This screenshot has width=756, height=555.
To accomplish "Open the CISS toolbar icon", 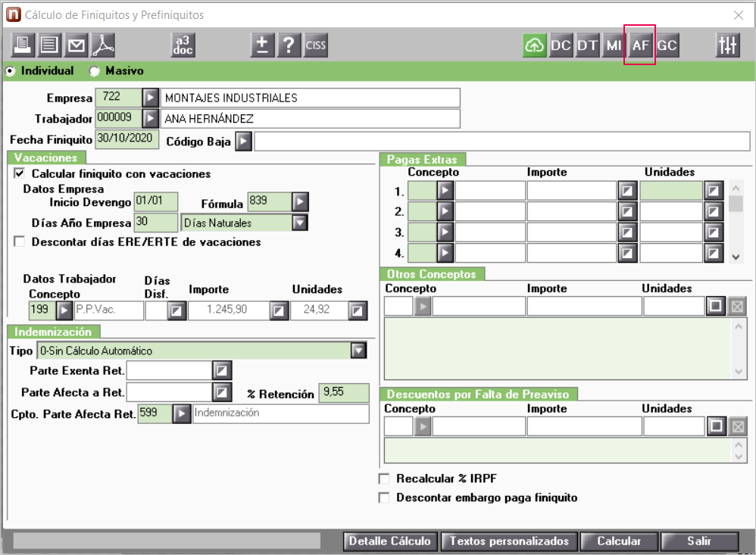I will pos(316,45).
